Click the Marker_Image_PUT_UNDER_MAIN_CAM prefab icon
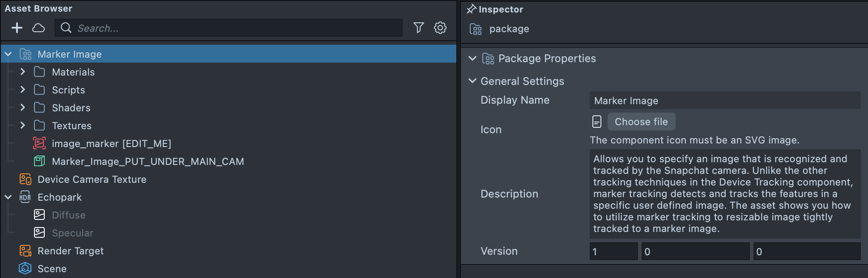Image resolution: width=868 pixels, height=278 pixels. [x=39, y=161]
